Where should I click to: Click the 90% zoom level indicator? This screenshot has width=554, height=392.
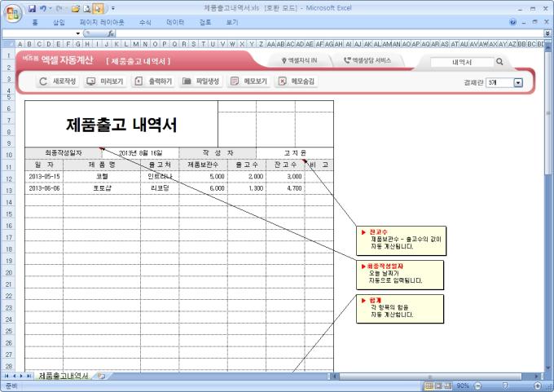(463, 385)
